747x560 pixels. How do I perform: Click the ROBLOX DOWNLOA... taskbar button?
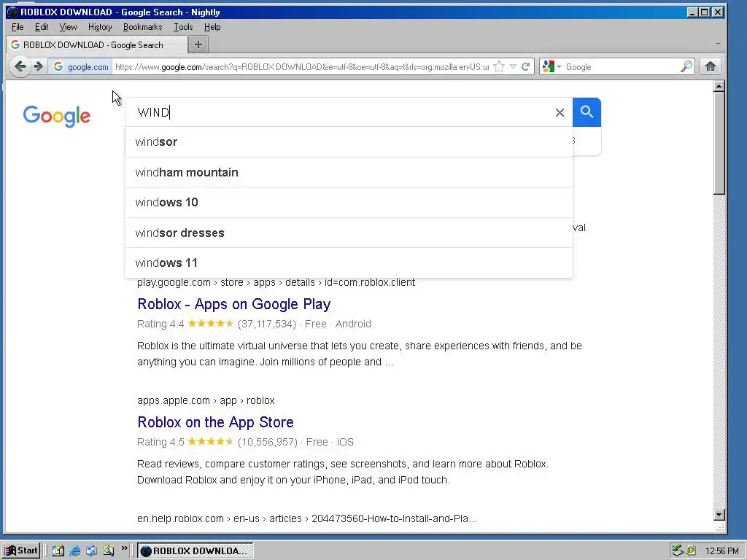pyautogui.click(x=196, y=551)
